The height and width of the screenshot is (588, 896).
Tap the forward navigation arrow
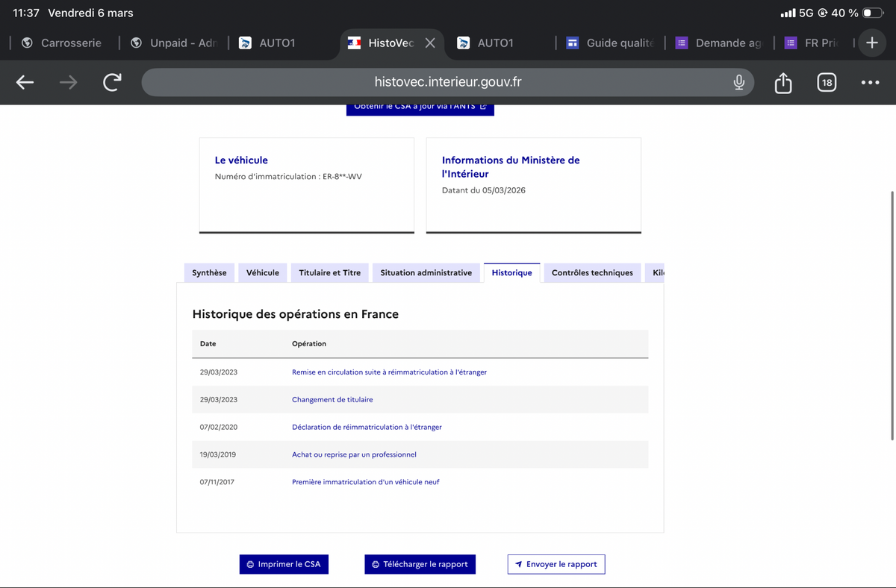click(x=69, y=83)
